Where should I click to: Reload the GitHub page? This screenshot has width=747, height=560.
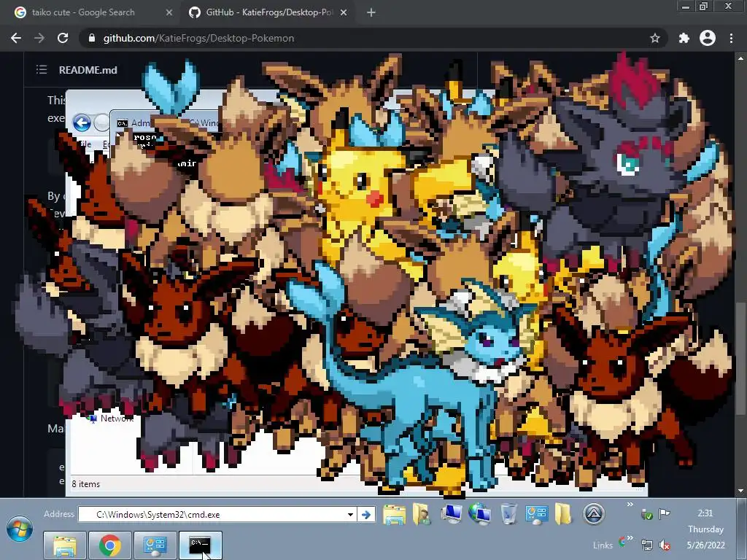63,38
